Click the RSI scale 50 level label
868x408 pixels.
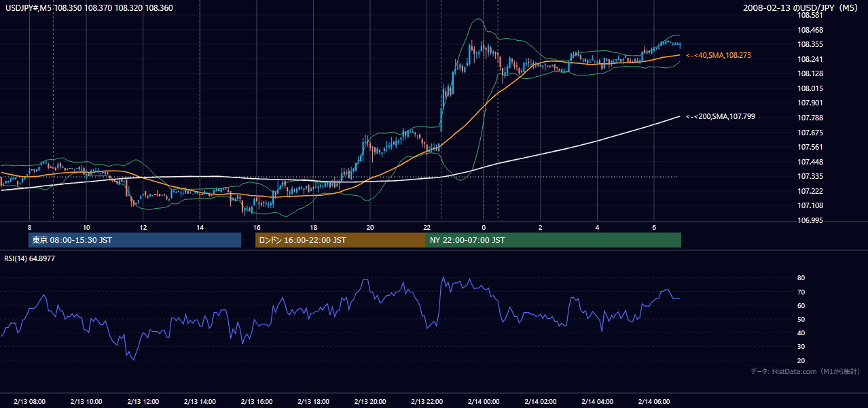click(801, 319)
